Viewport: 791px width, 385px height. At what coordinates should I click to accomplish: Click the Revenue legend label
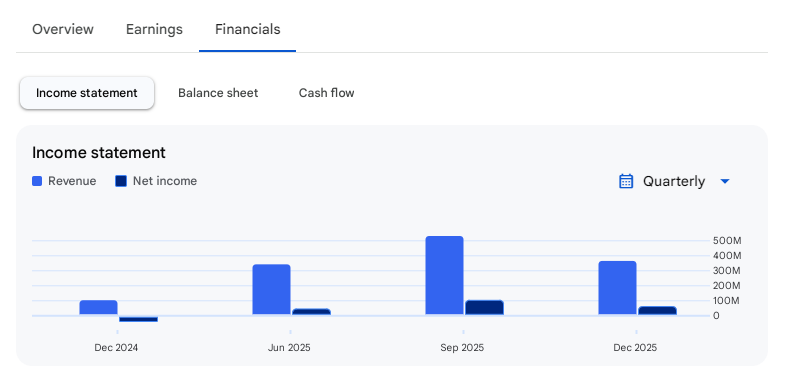(x=72, y=181)
